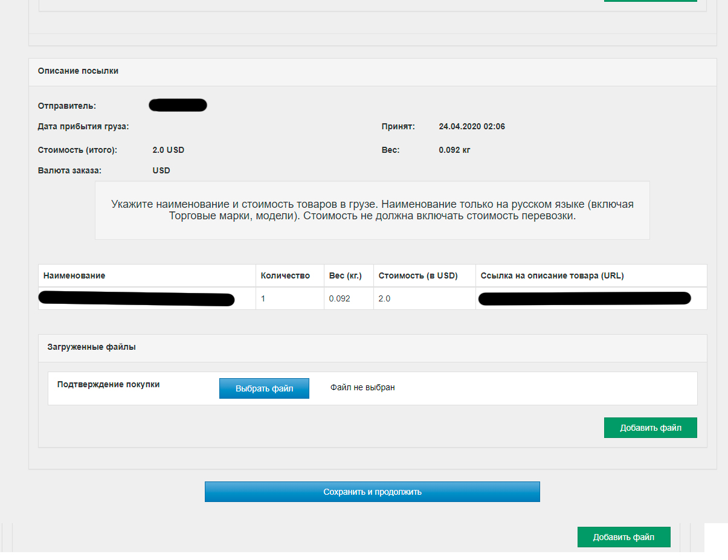Viewport: 728px width, 560px height.
Task: Click the cost cell showing 2.0
Action: 384,298
